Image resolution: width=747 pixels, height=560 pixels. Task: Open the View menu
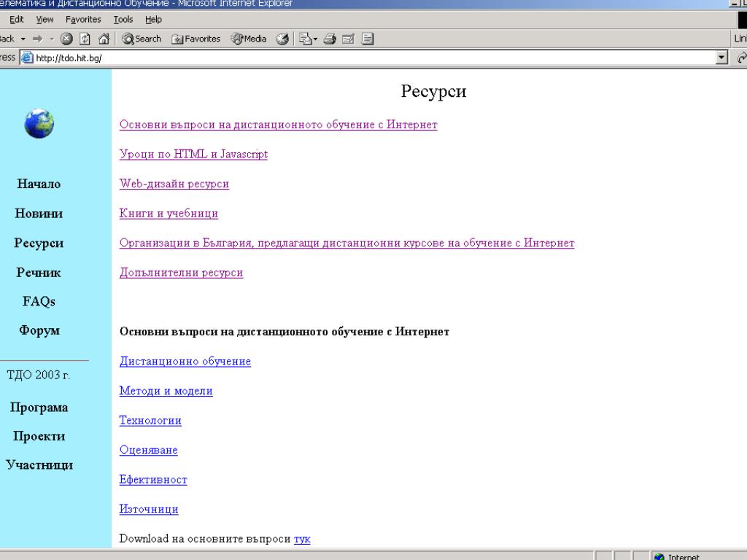[44, 20]
